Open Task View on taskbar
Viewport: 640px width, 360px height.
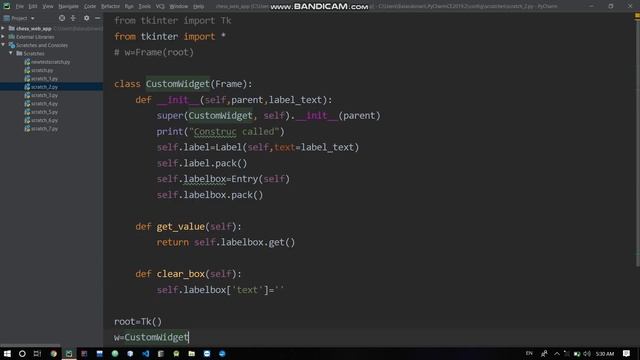37,353
